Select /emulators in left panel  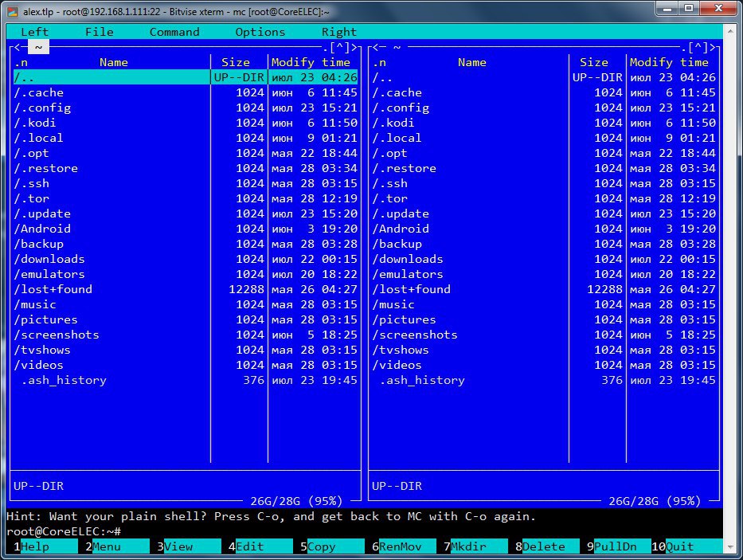(186, 274)
